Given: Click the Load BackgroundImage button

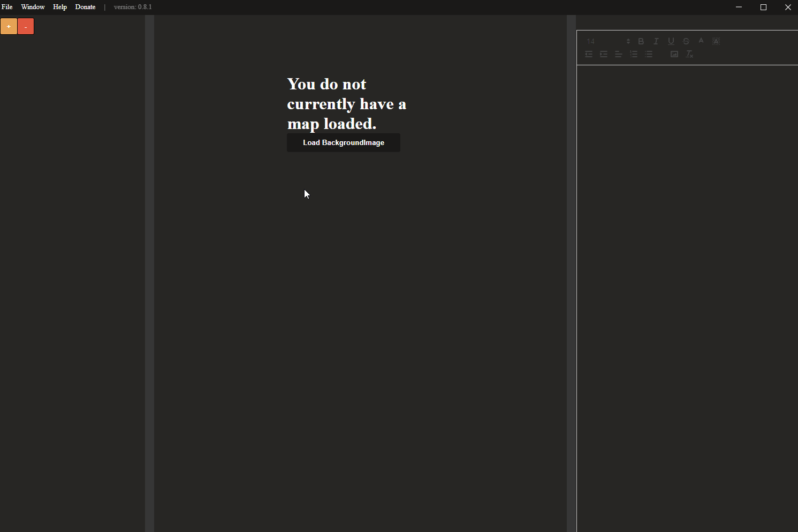Looking at the screenshot, I should [x=344, y=142].
